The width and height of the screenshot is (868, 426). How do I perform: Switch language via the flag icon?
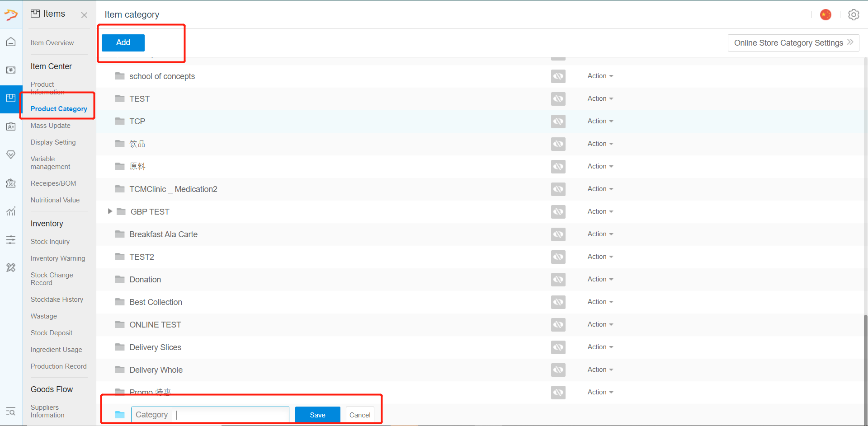coord(826,14)
